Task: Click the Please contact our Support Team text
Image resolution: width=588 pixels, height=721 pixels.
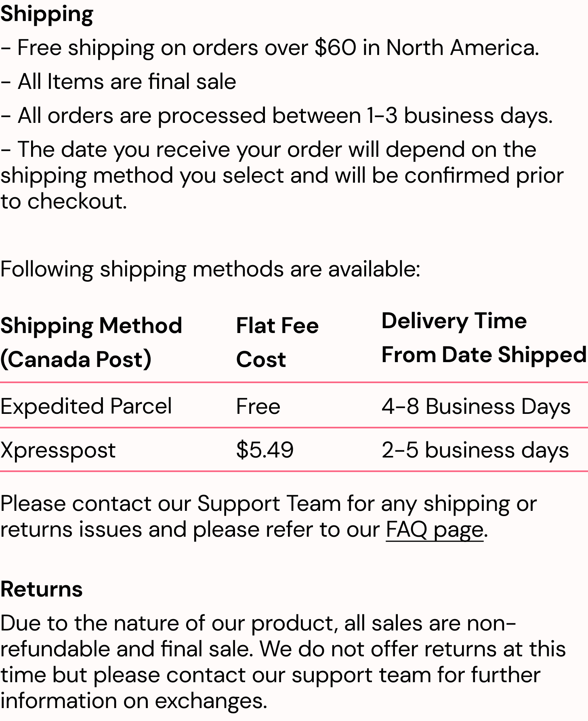Action: [268, 504]
